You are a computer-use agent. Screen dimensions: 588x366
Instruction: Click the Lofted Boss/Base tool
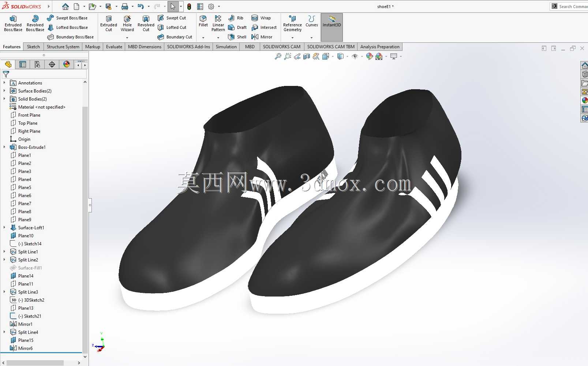67,27
